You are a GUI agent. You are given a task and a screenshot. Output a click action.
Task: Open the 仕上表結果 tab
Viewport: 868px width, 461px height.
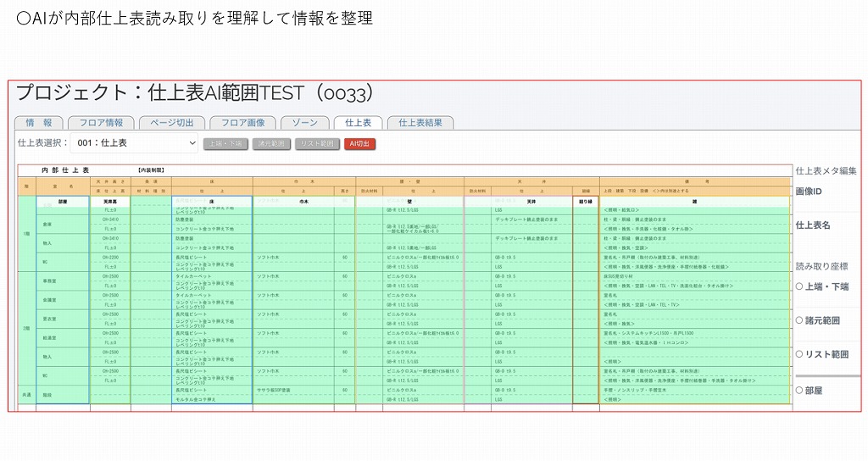(x=420, y=123)
